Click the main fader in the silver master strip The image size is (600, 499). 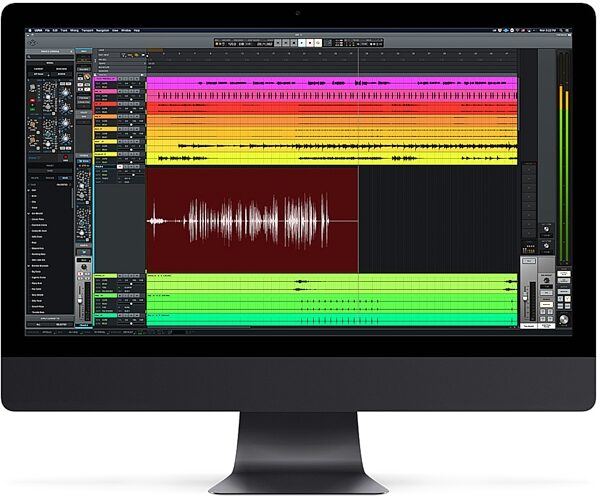(x=525, y=297)
